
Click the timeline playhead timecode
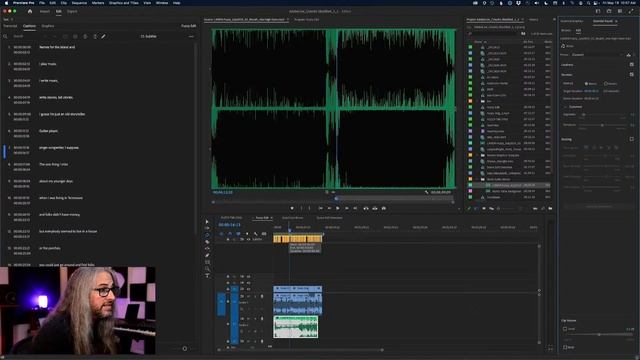point(229,225)
